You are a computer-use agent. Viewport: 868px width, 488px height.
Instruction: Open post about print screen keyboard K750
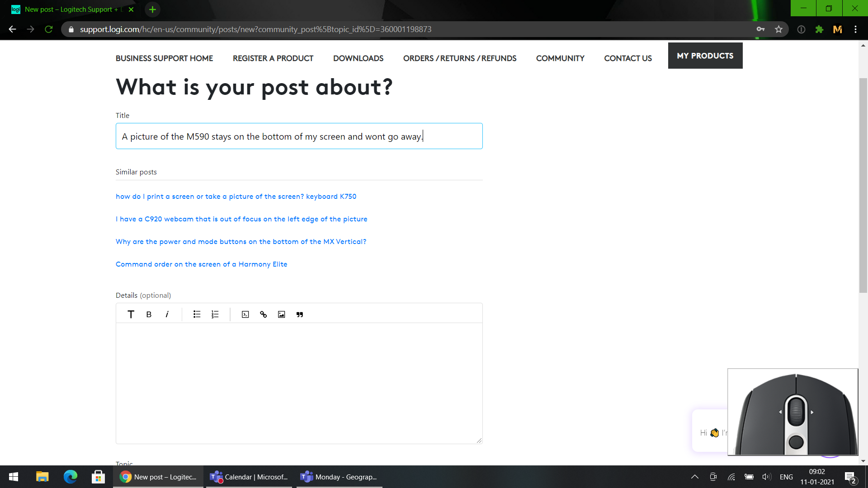tap(236, 197)
